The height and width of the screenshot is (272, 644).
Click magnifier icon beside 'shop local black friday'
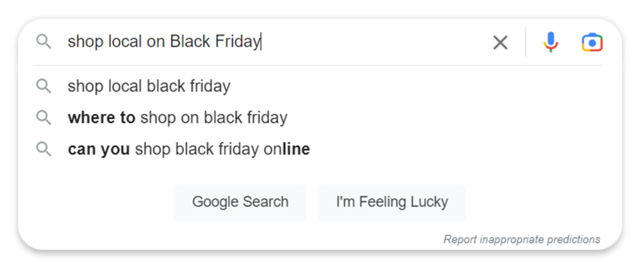pyautogui.click(x=43, y=86)
